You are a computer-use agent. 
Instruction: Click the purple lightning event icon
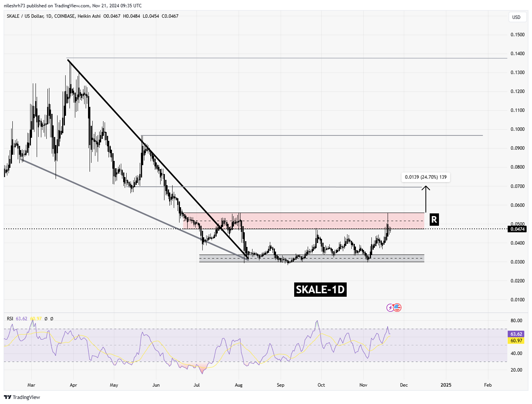390,308
